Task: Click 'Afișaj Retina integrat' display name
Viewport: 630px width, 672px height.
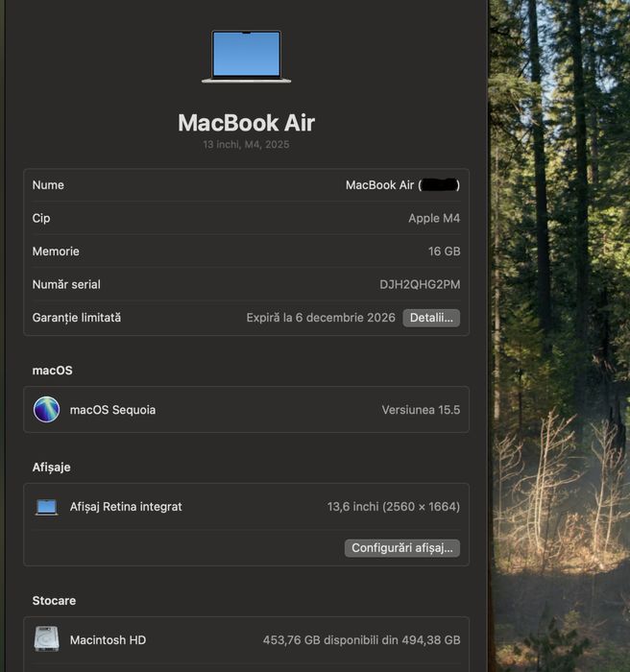Action: 126,507
